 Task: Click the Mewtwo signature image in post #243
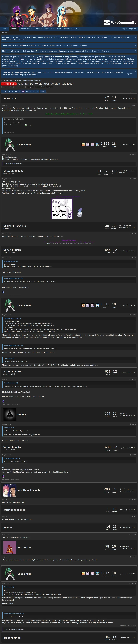point(62,209)
